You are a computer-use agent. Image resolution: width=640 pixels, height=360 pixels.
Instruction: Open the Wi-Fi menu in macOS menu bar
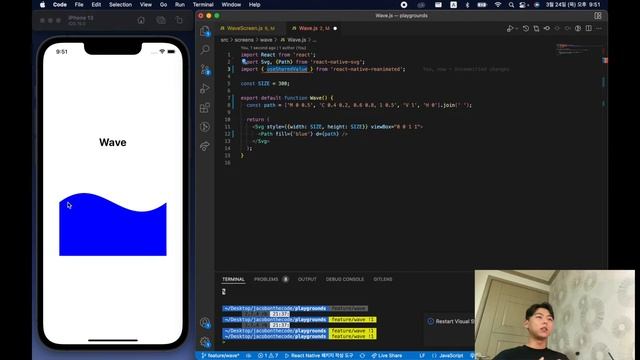pyautogui.click(x=498, y=5)
